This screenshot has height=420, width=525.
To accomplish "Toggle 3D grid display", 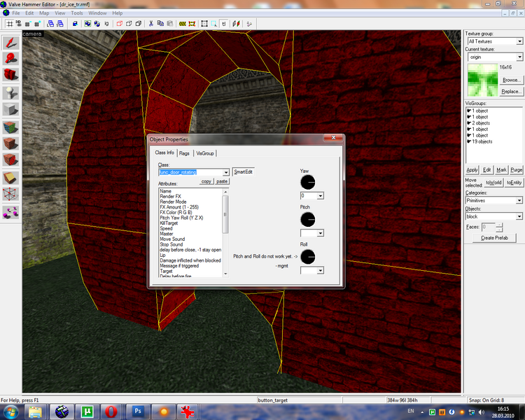I will point(18,24).
